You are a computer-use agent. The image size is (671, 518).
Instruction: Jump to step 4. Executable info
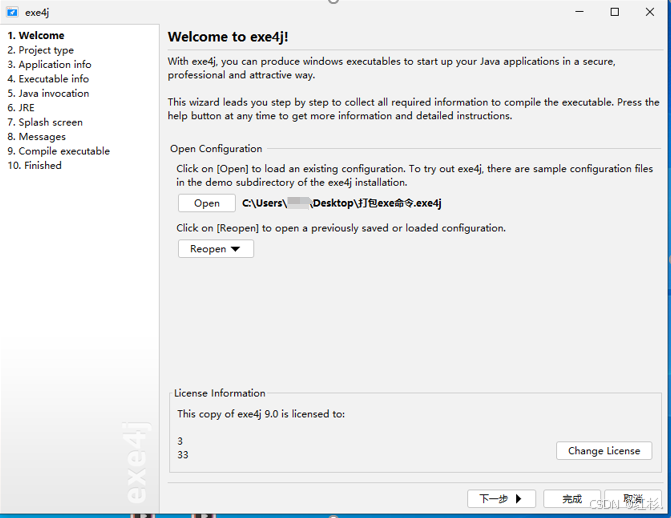click(48, 79)
